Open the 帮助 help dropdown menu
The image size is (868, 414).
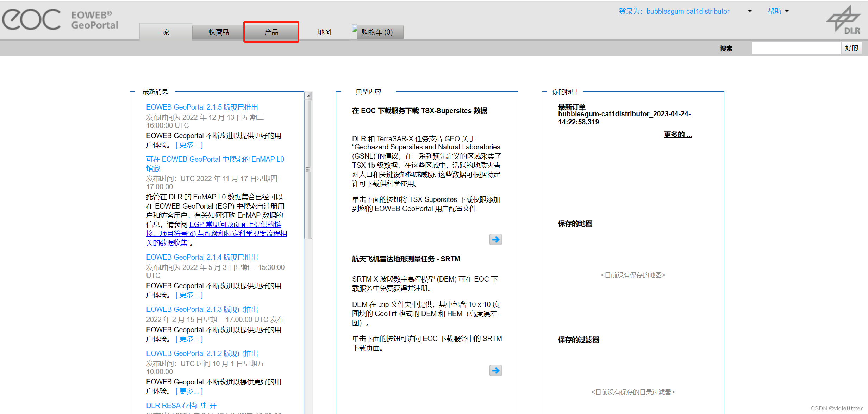(778, 11)
